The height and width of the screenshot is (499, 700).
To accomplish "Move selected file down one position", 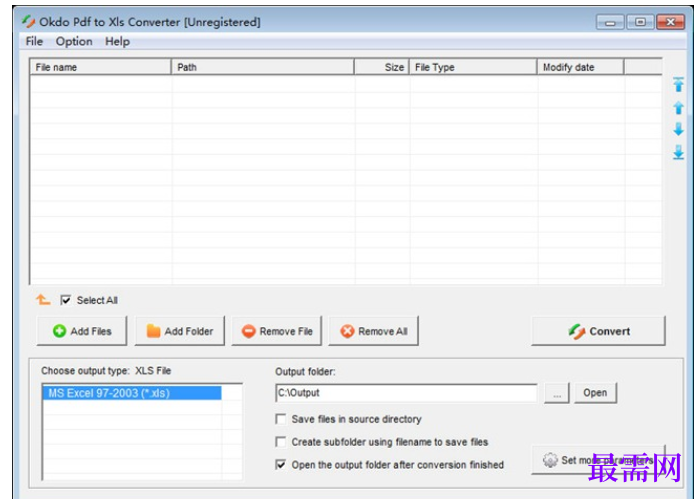I will (x=678, y=129).
